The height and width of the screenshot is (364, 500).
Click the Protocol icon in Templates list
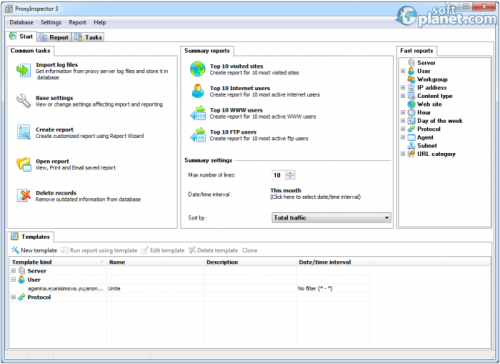22,297
